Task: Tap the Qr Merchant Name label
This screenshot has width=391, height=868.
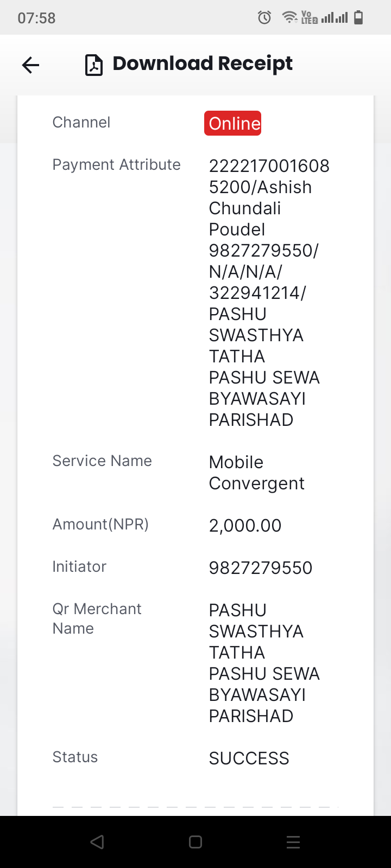Action: coord(97,618)
